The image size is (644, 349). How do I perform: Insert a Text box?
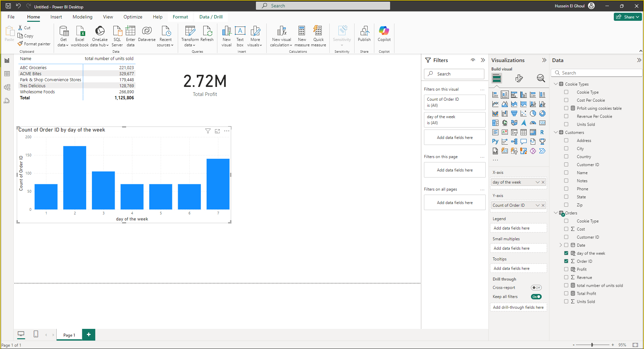240,31
